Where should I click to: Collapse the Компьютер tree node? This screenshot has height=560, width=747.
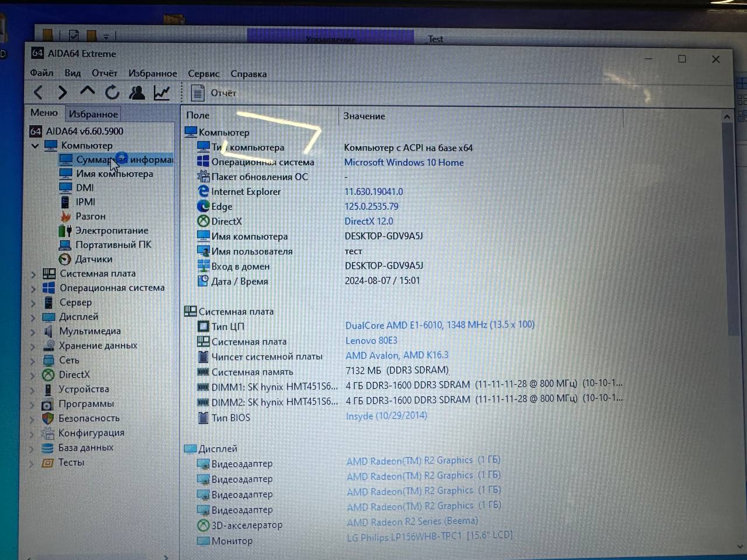coord(35,145)
